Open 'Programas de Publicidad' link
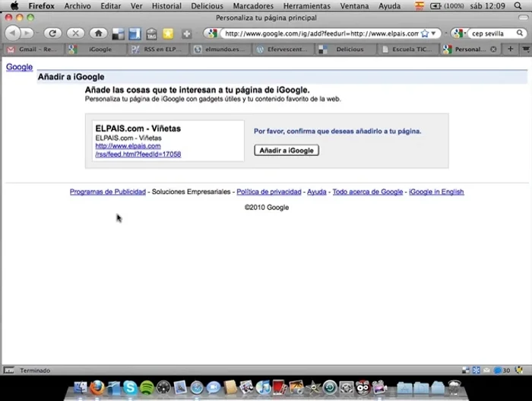 (108, 192)
